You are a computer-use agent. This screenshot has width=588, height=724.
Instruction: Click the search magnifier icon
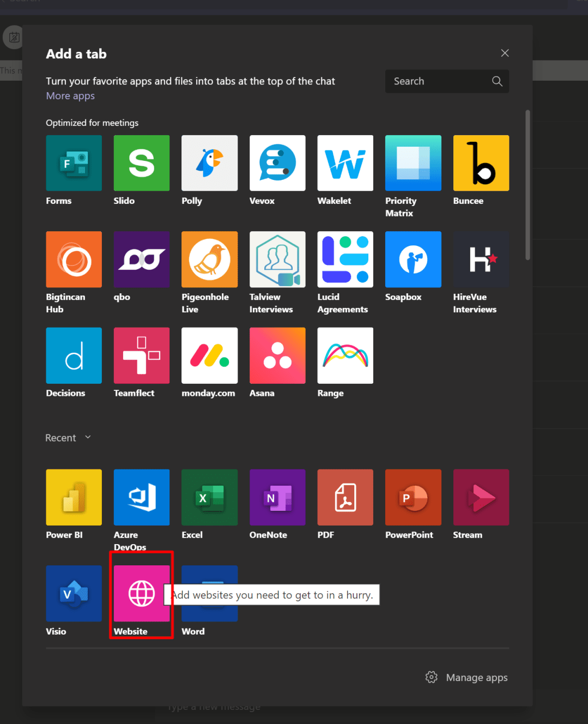[497, 81]
